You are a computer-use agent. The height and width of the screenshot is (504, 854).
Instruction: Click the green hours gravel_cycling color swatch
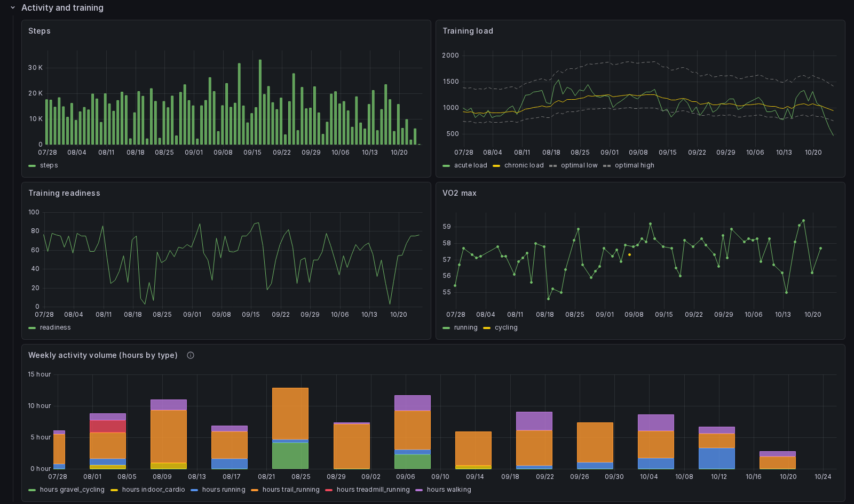(32, 490)
